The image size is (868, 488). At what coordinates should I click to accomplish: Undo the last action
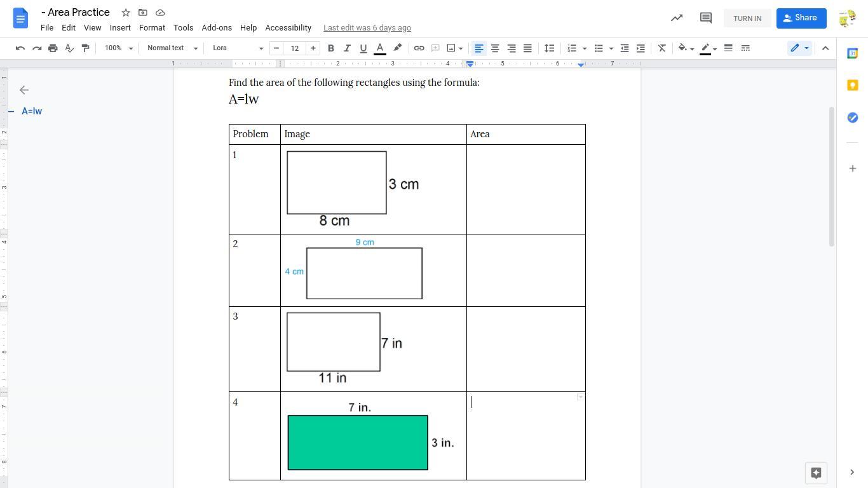20,48
